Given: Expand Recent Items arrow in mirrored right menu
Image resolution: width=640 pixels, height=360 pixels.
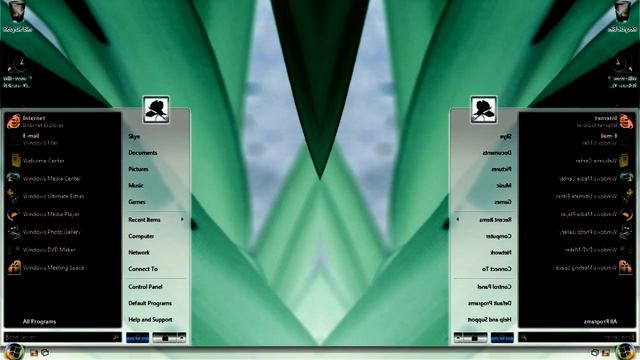Looking at the screenshot, I should tap(458, 220).
